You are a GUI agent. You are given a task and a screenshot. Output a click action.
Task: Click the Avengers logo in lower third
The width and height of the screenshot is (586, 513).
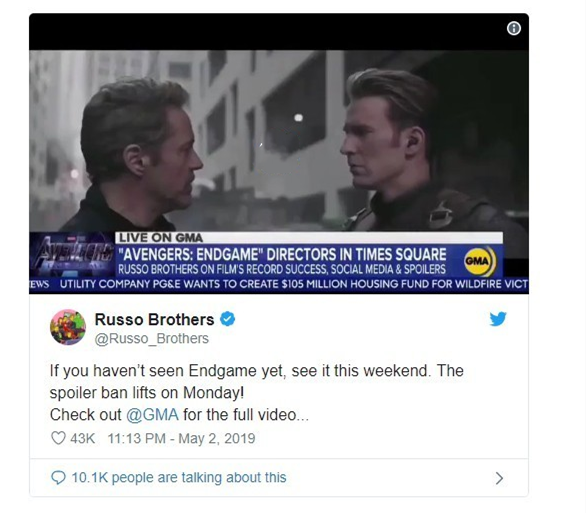[72, 254]
